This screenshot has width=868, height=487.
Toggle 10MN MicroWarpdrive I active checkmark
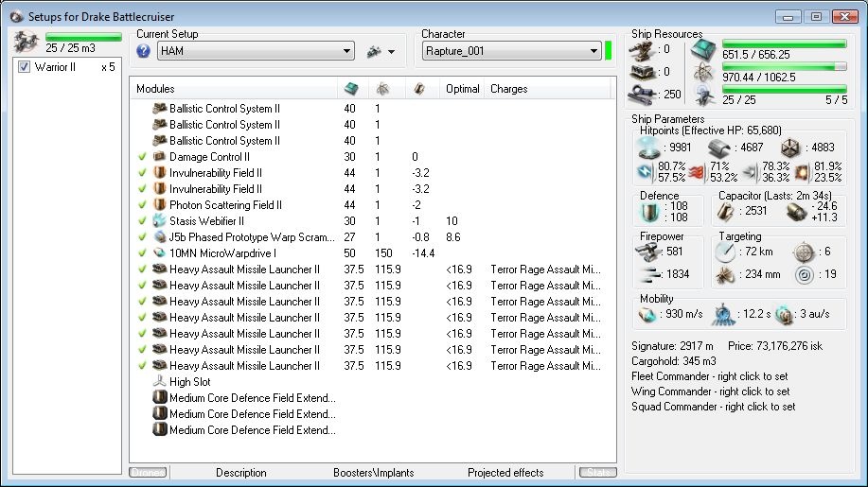point(142,252)
